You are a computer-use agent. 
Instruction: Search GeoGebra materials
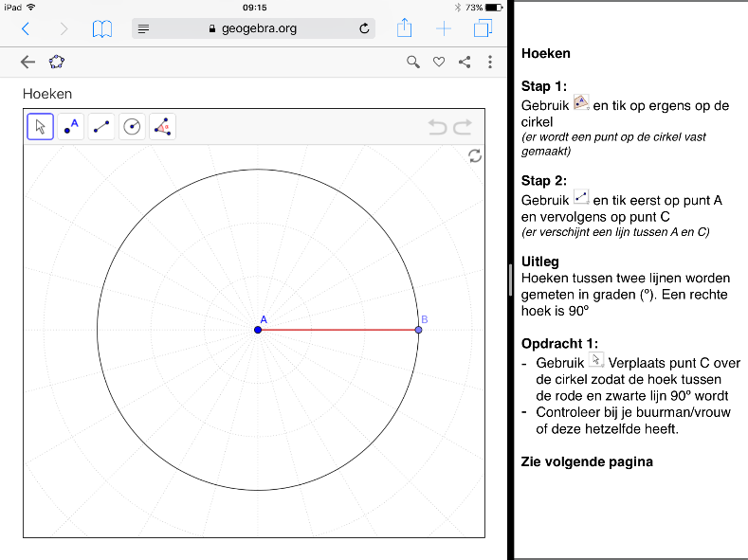click(413, 62)
